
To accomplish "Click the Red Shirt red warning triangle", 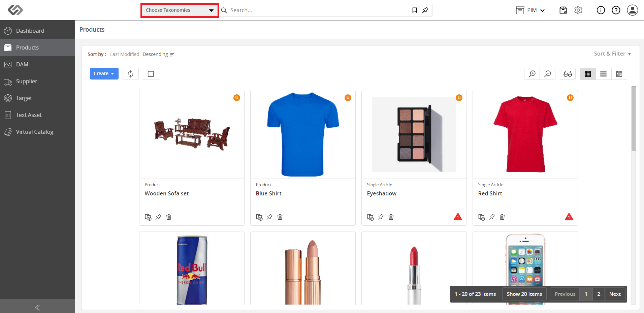I will [x=569, y=217].
